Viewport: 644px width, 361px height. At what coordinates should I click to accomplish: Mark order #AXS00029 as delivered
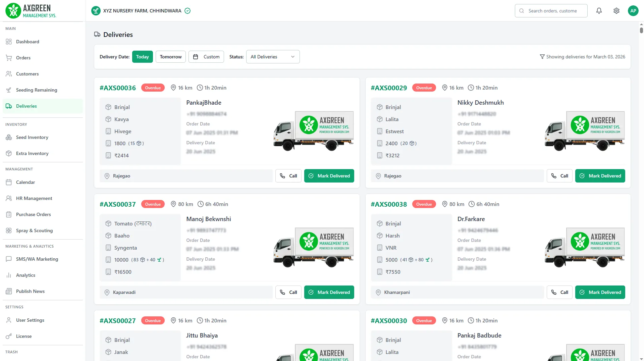tap(600, 176)
